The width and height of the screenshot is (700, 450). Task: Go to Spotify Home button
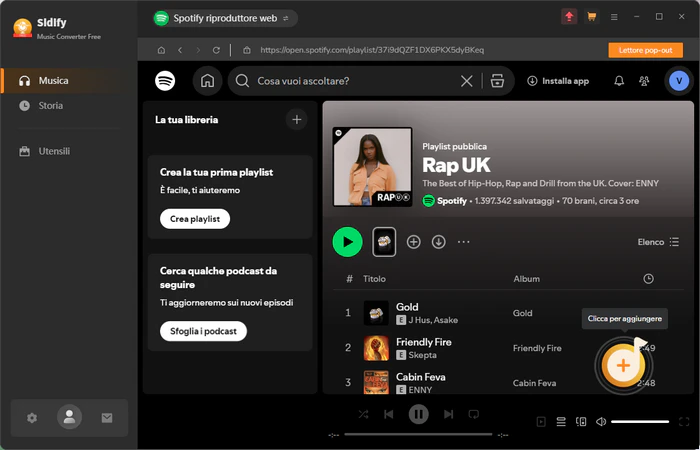[x=207, y=81]
